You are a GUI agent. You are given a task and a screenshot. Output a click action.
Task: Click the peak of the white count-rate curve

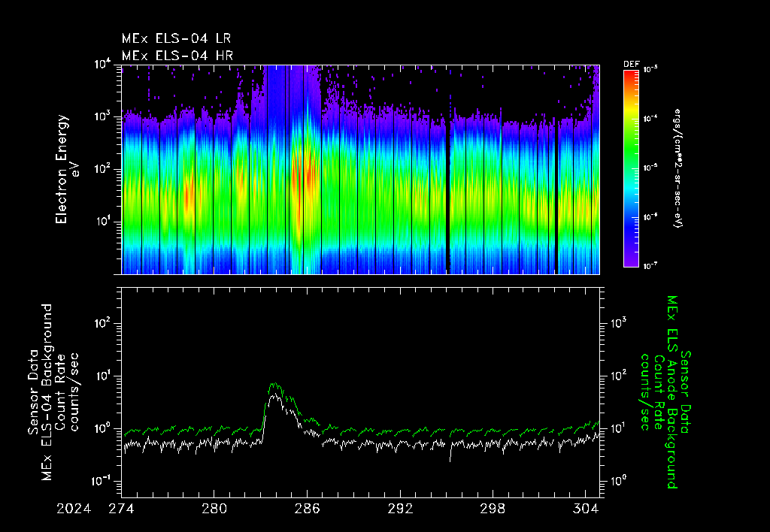pyautogui.click(x=275, y=394)
